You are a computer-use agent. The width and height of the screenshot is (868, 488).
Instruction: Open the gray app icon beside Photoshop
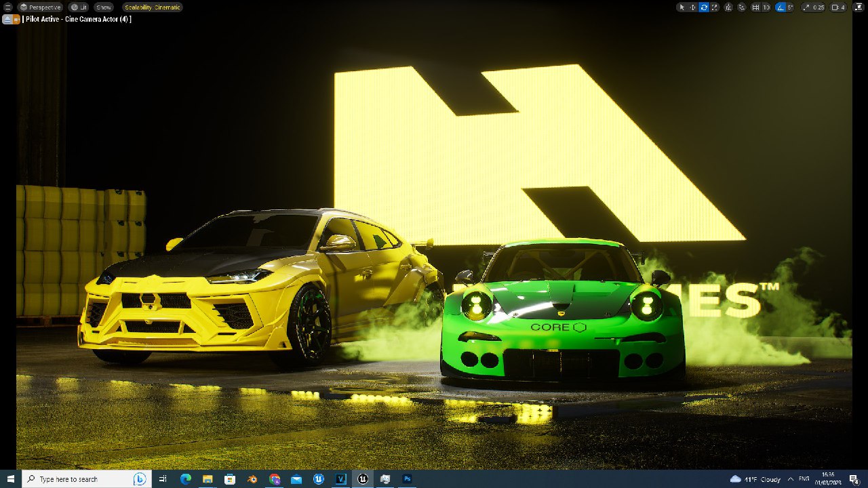point(385,479)
